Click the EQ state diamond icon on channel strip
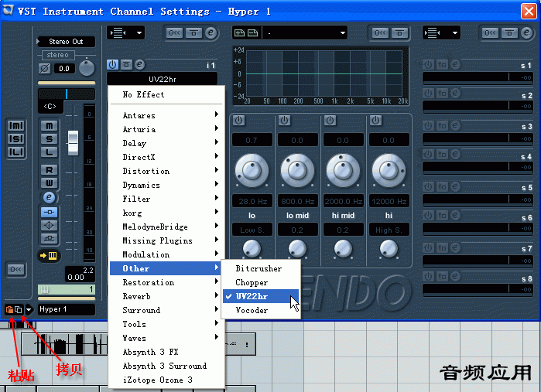 pos(49,225)
